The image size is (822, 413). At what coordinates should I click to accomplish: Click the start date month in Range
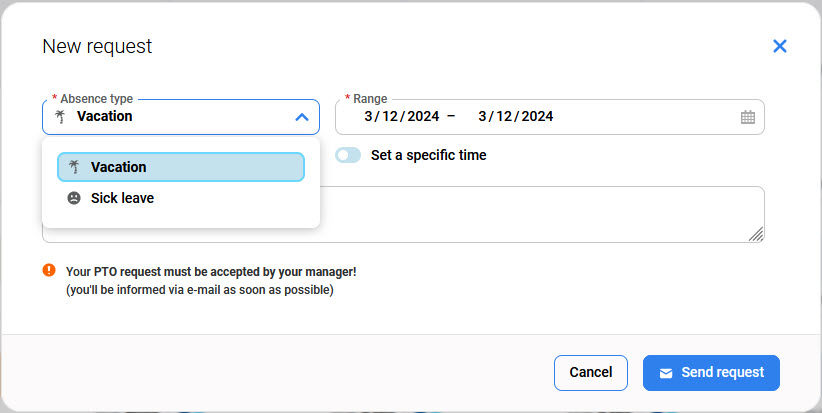click(x=368, y=116)
